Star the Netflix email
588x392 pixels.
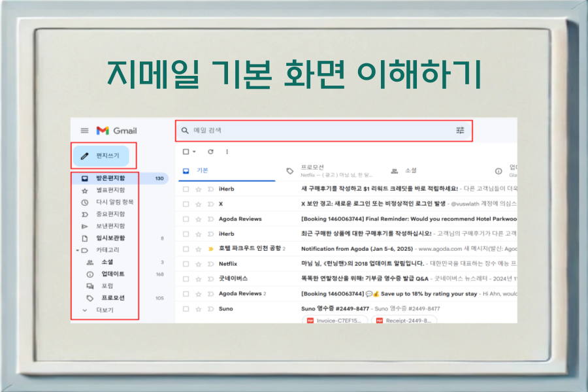[x=199, y=264]
